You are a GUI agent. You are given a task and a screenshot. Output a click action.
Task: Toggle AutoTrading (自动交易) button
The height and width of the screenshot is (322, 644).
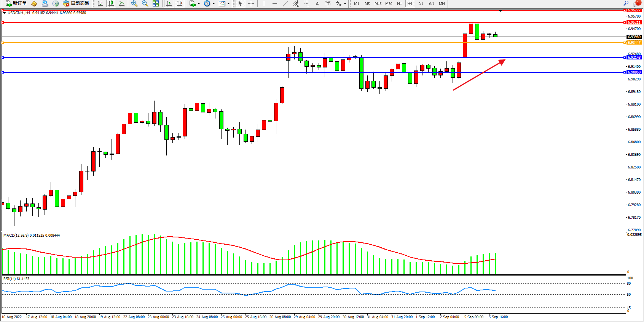tap(76, 3)
